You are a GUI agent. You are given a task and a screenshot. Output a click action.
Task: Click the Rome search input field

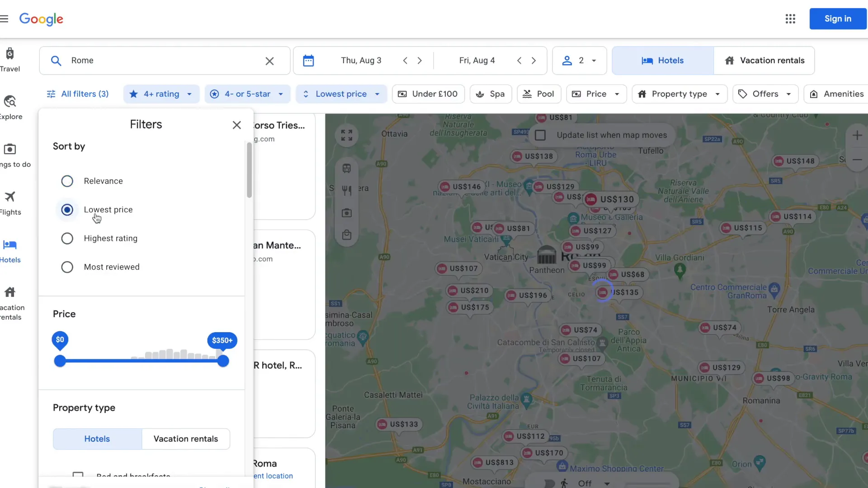(x=165, y=61)
